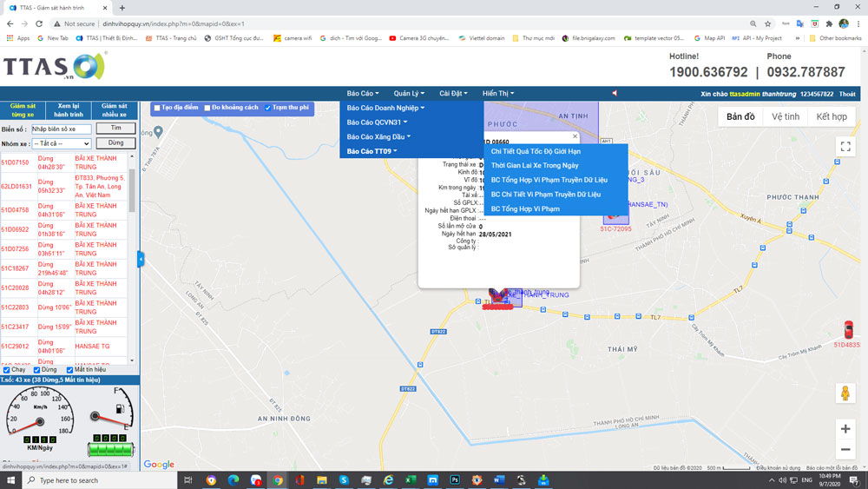The image size is (868, 489).
Task: Select Chi Tiết Quá Tốc Độ Giới Hạn
Action: coord(536,151)
